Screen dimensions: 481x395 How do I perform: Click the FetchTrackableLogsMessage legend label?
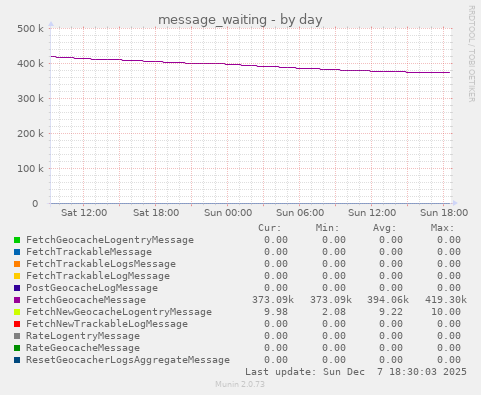tap(101, 264)
